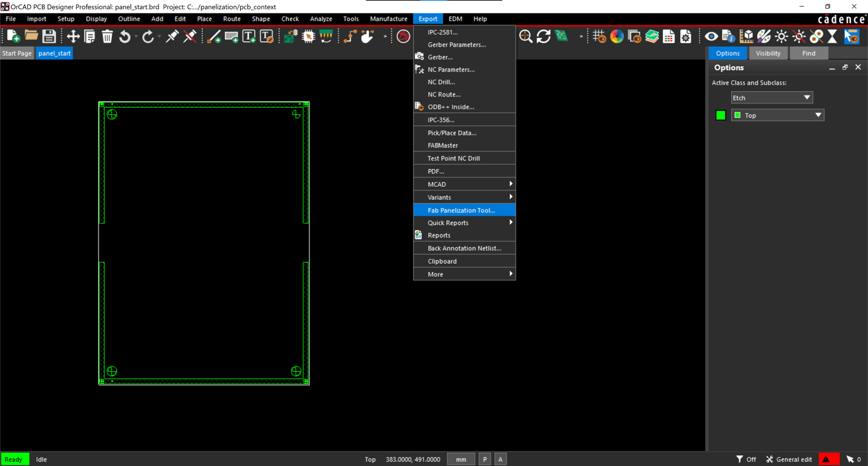
Task: Open Design Parameters with the gear document icon
Action: [685, 36]
